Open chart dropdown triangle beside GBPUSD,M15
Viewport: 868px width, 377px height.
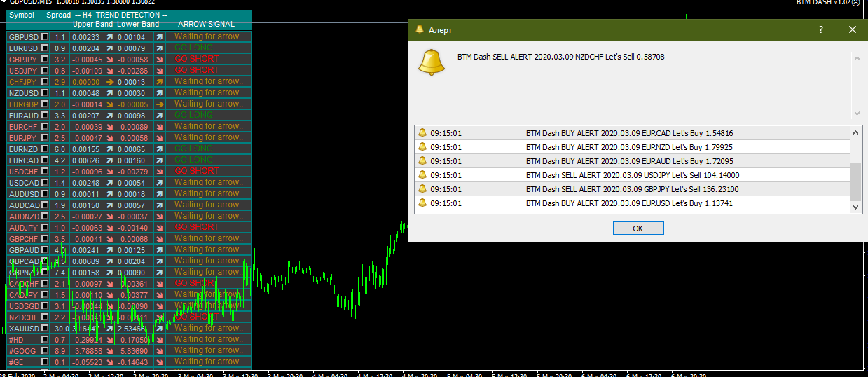[x=4, y=2]
